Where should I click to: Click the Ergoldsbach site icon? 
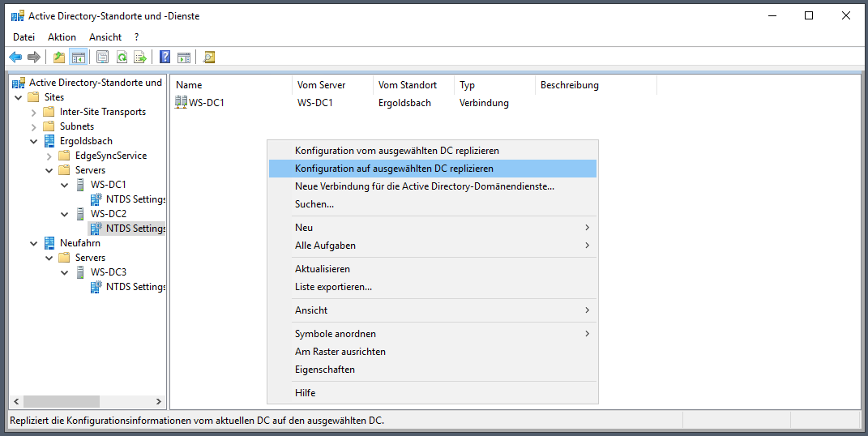(x=49, y=140)
